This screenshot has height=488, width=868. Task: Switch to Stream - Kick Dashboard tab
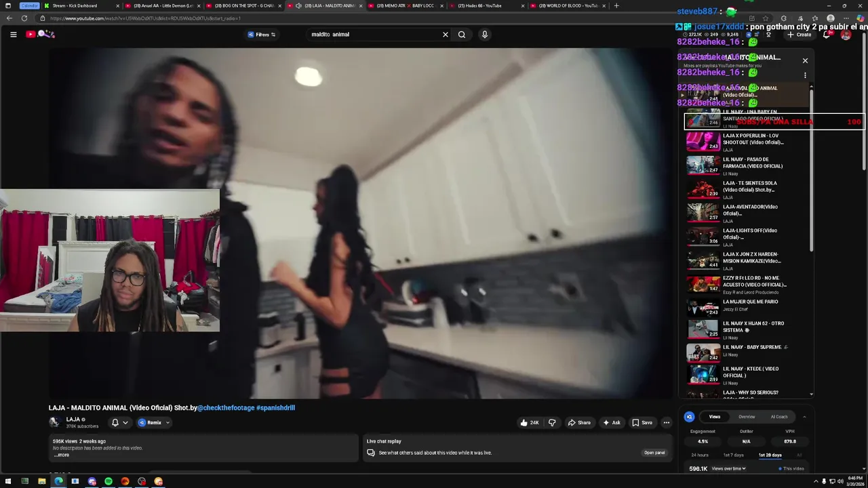[81, 5]
